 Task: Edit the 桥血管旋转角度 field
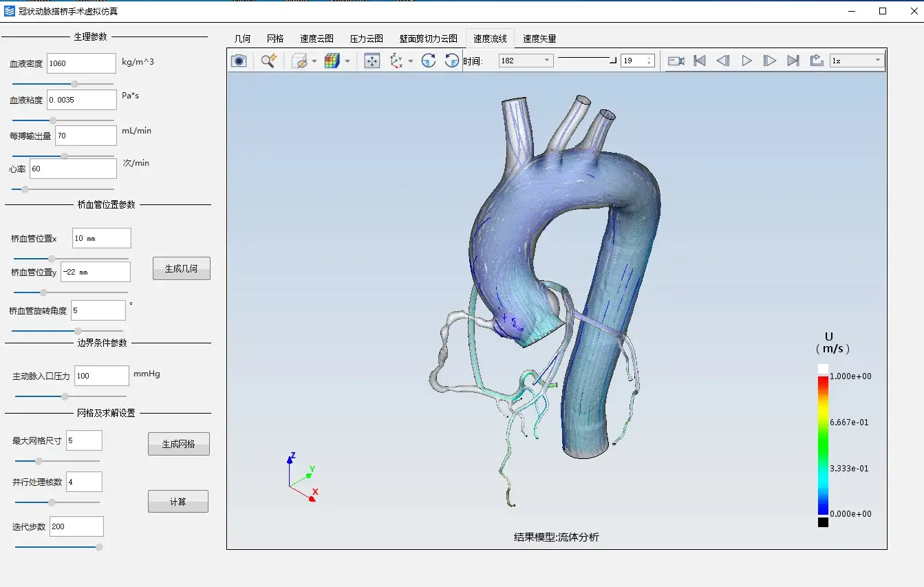point(98,310)
